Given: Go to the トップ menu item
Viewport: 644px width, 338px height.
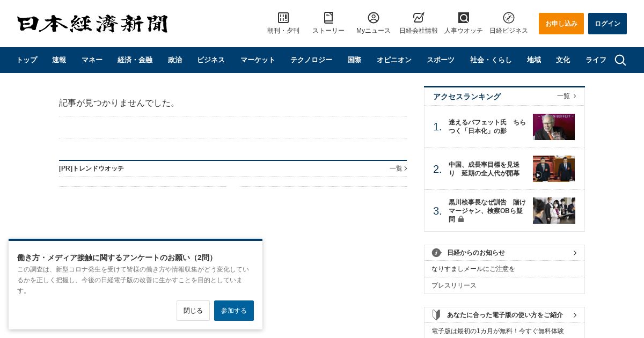Looking at the screenshot, I should [26, 60].
